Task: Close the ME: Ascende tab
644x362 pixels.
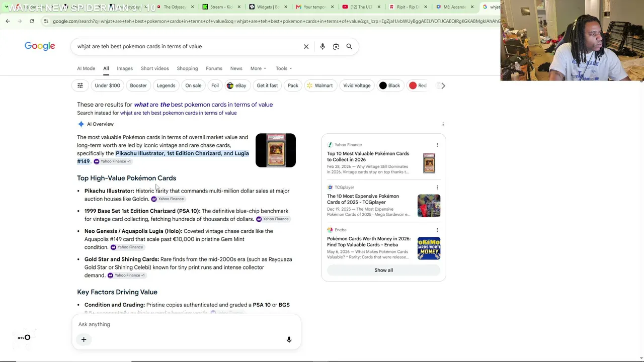Action: pyautogui.click(x=472, y=7)
